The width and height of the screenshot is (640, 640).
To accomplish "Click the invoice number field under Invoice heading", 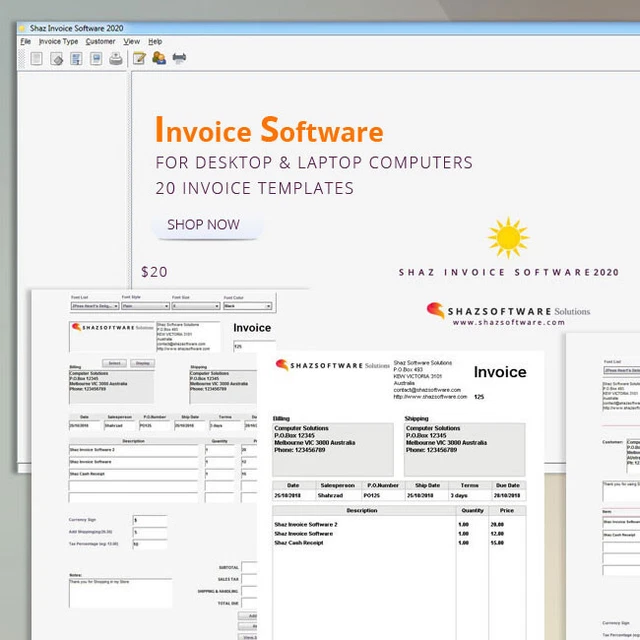I will 254,346.
